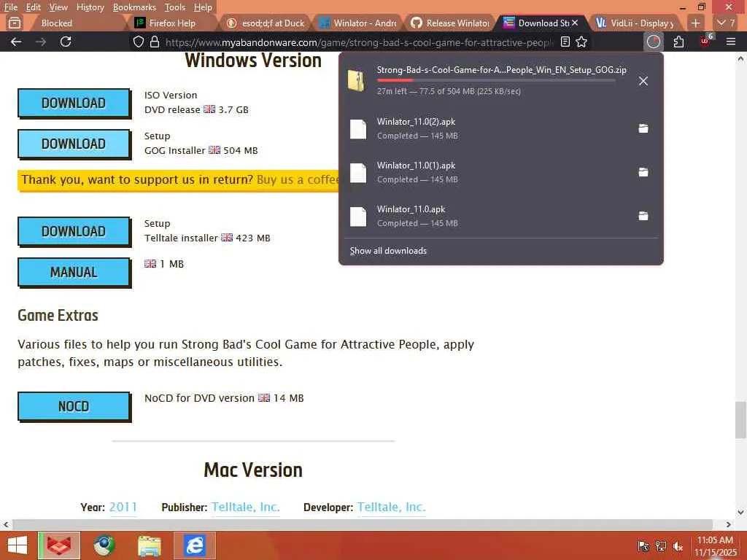
Task: Open the Bookmarks menu
Action: [134, 7]
